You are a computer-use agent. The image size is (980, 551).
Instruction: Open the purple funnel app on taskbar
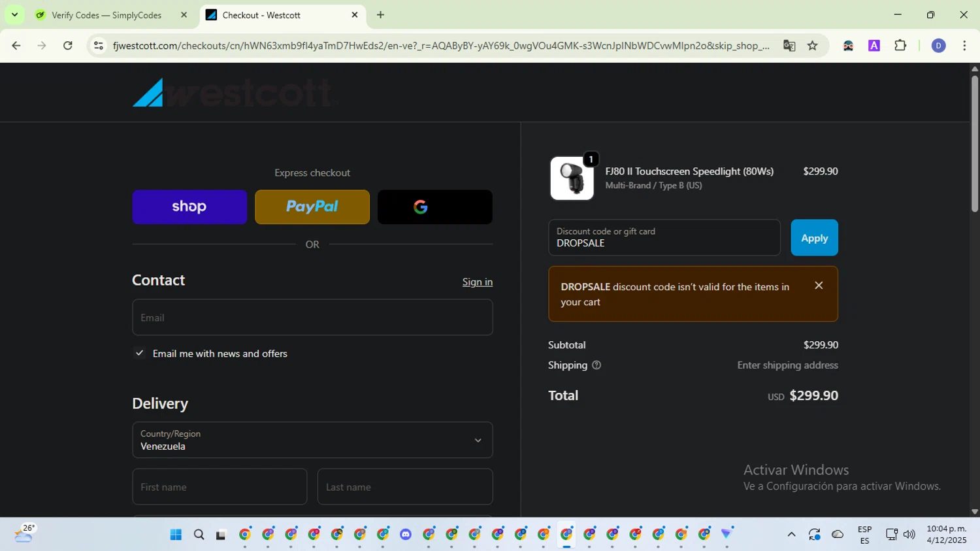click(x=727, y=535)
